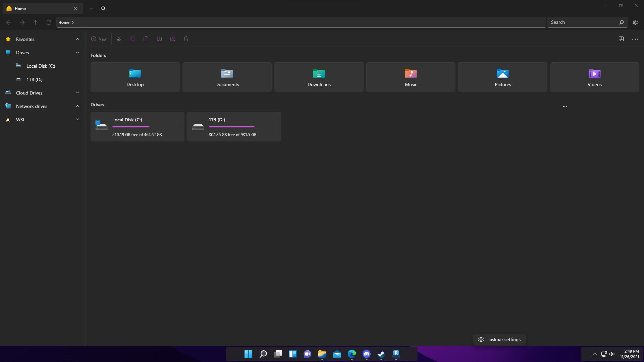Click the volume icon in system tray

point(612,354)
